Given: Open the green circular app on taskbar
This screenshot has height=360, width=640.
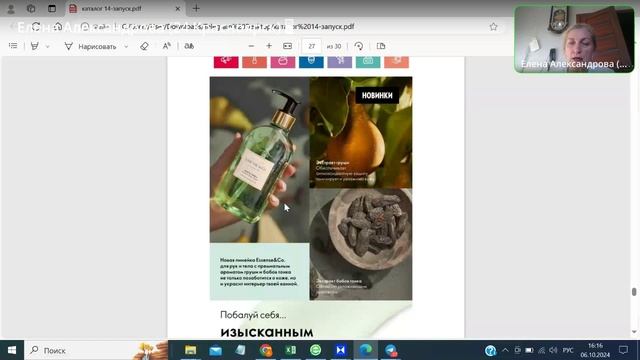Looking at the screenshot, I should point(316,350).
